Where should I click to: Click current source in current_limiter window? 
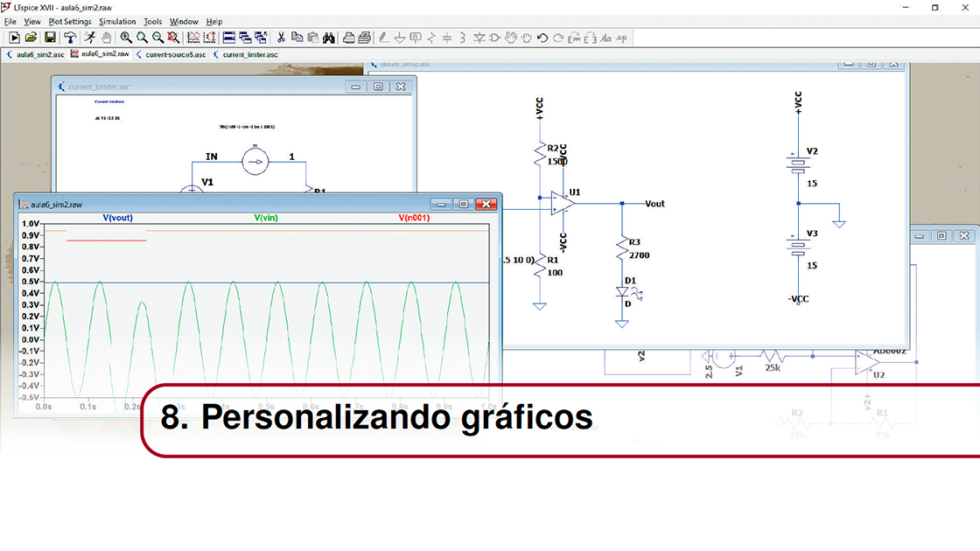click(255, 162)
